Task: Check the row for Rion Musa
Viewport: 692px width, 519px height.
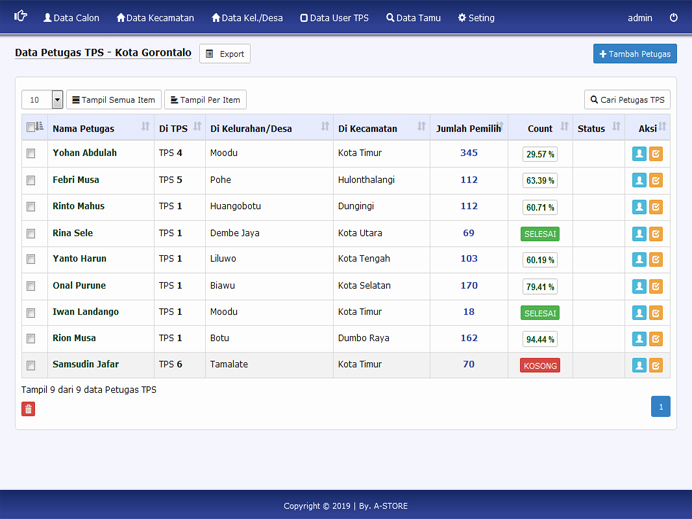Action: point(31,339)
